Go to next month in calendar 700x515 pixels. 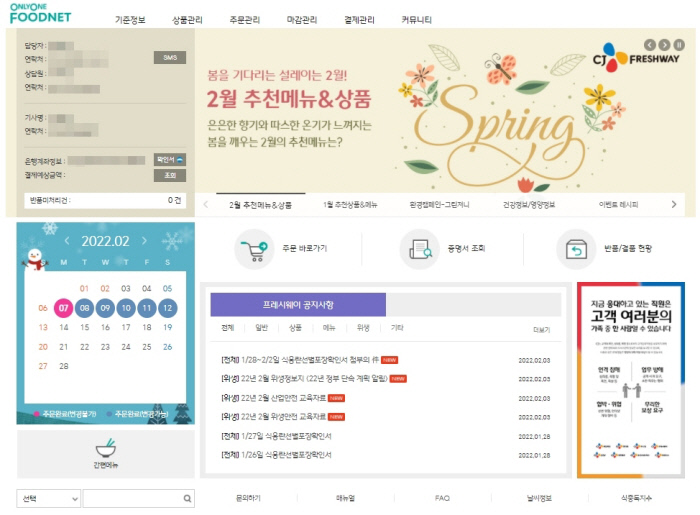(144, 241)
